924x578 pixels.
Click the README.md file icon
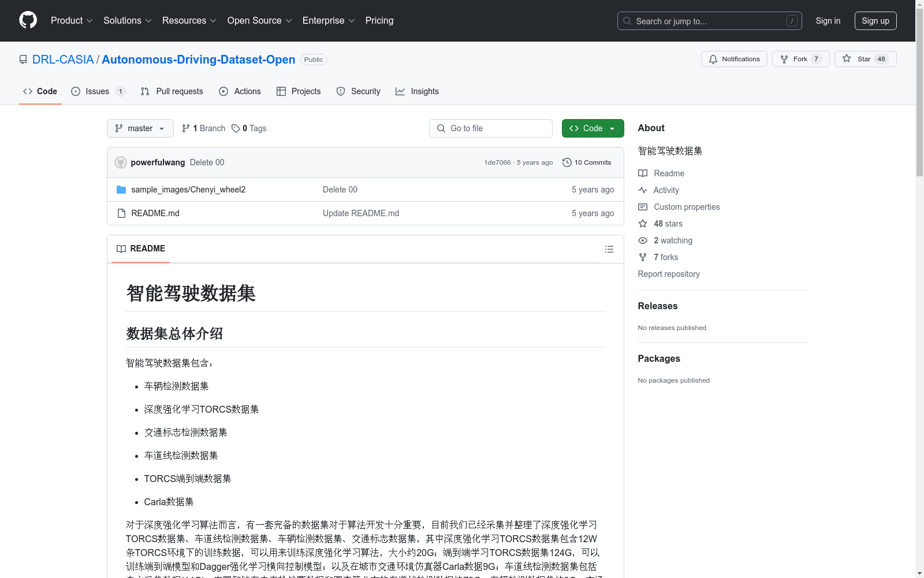pos(121,213)
